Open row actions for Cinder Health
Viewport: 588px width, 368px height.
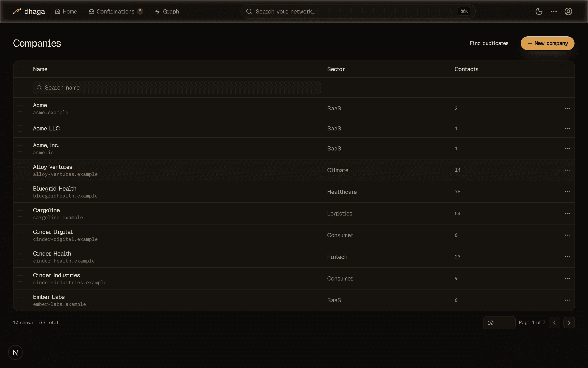click(567, 257)
